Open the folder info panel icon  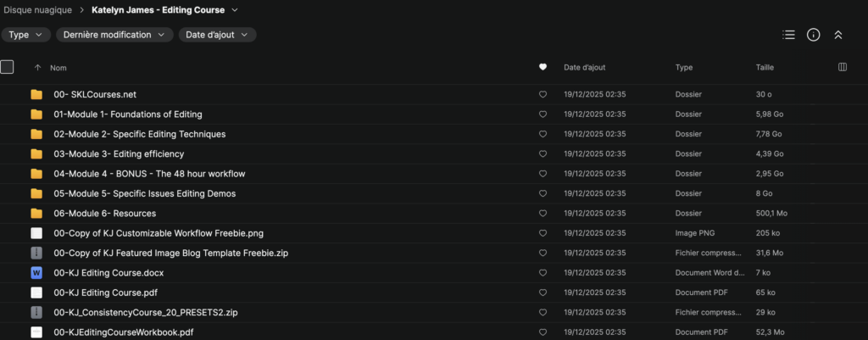click(x=813, y=35)
